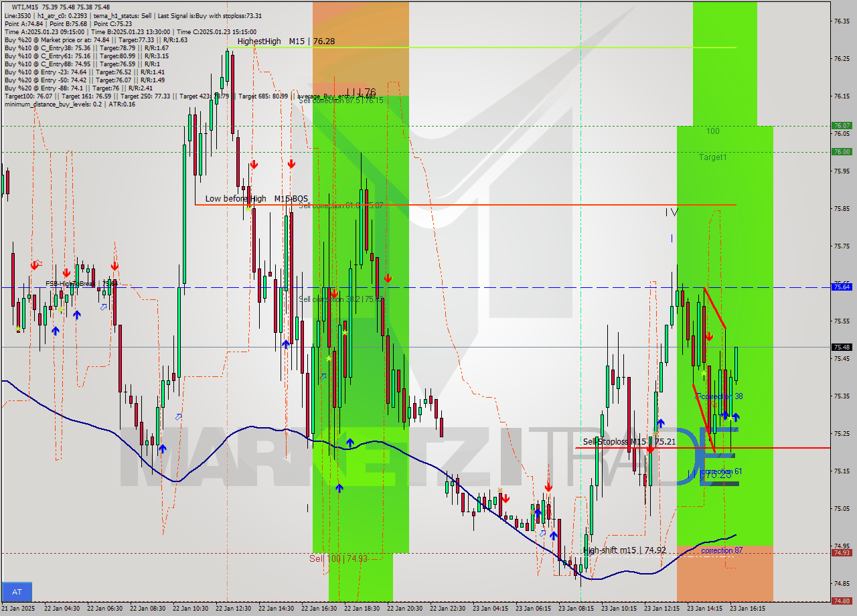This screenshot has height=616, width=857.
Task: Select the Buy %20 @ Market price line
Action: tap(96, 40)
